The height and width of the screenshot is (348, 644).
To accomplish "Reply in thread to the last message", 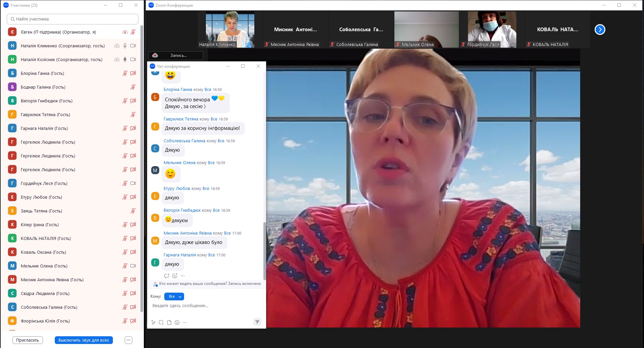I will pos(167,276).
